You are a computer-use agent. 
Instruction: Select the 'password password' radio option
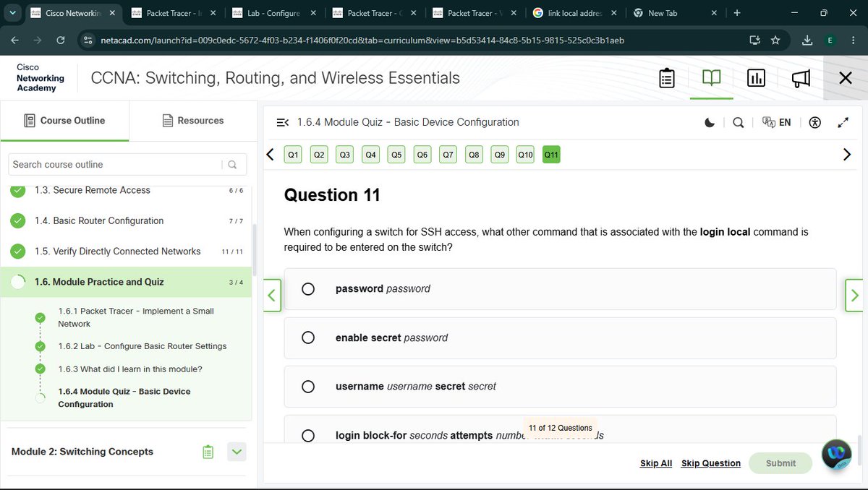[308, 289]
